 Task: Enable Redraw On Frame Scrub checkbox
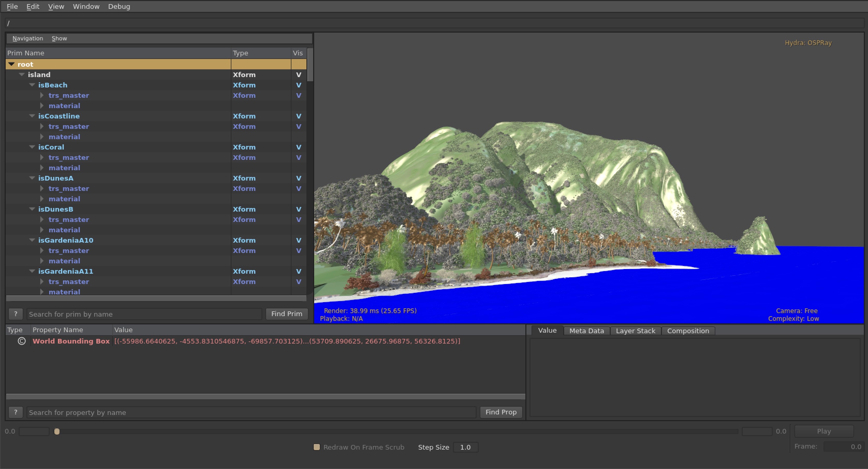317,447
